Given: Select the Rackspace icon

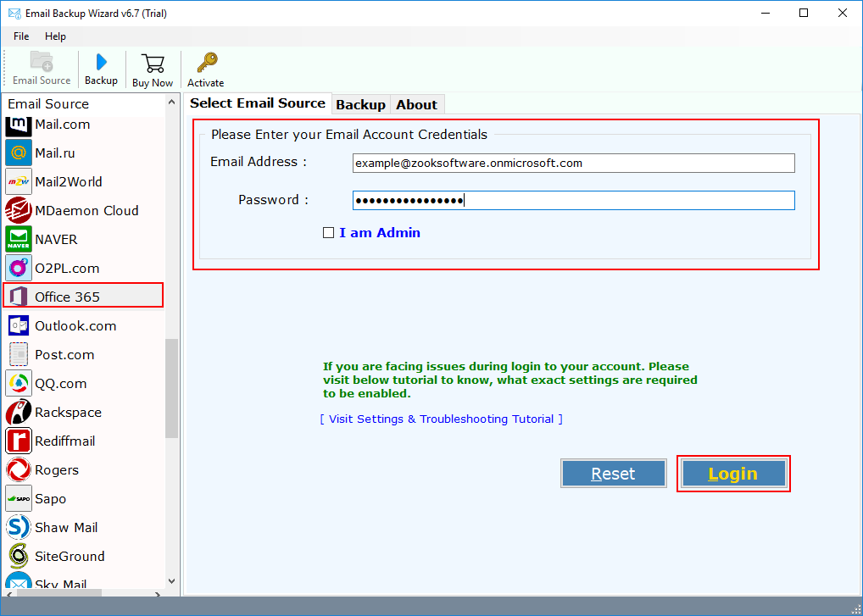Looking at the screenshot, I should [19, 412].
